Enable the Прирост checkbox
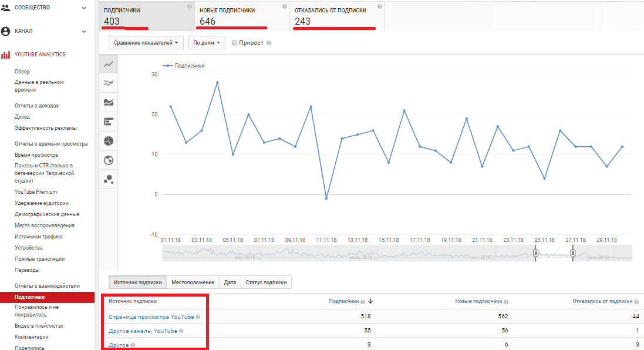This screenshot has width=644, height=350. pyautogui.click(x=235, y=43)
